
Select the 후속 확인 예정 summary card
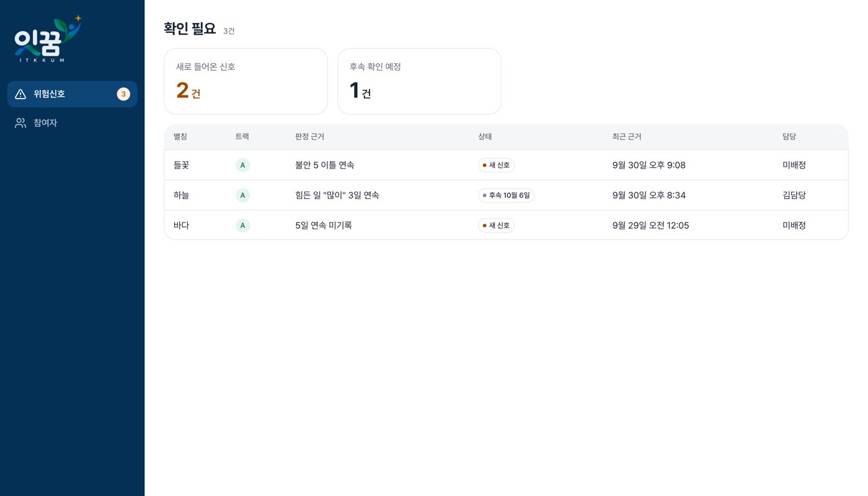pos(419,81)
